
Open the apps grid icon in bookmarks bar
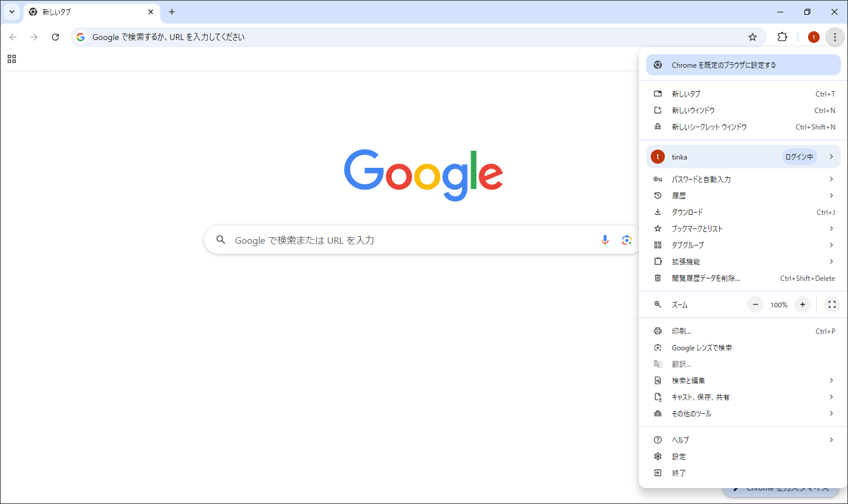(12, 59)
